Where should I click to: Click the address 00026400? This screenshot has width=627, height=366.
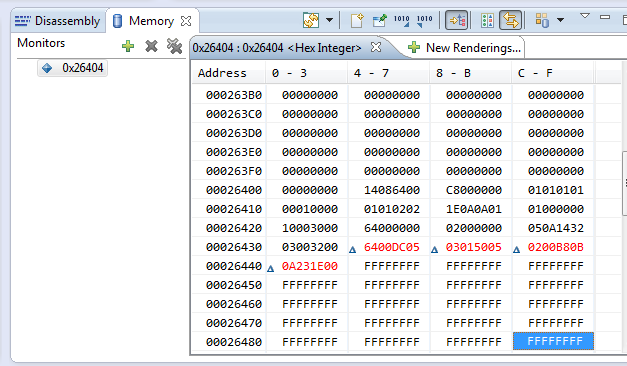tap(234, 190)
